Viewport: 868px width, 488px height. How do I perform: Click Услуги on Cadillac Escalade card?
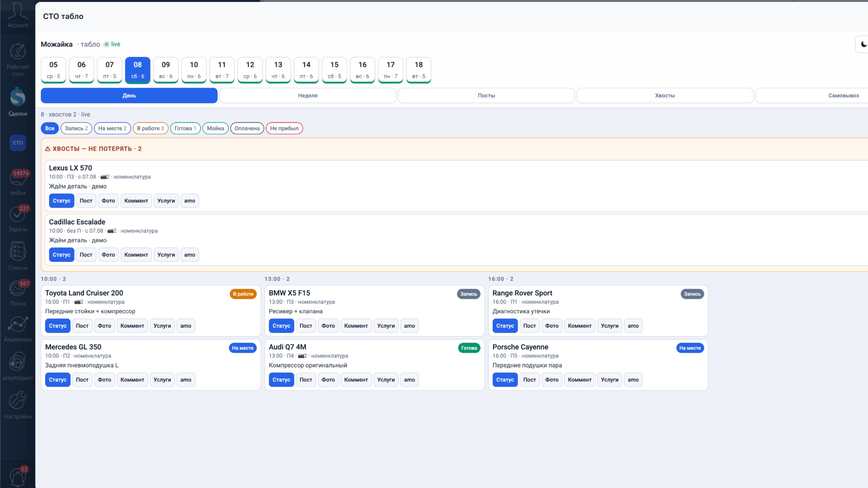pos(166,255)
